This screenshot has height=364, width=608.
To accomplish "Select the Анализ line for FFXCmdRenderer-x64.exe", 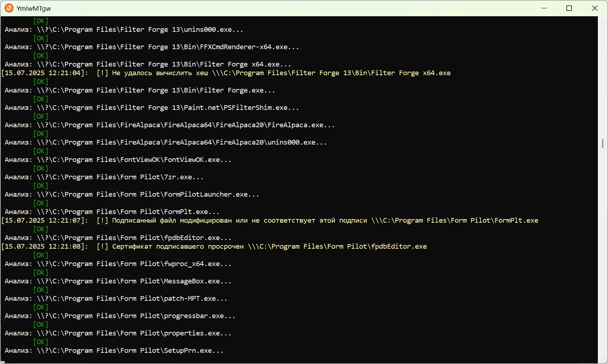I will [x=152, y=47].
